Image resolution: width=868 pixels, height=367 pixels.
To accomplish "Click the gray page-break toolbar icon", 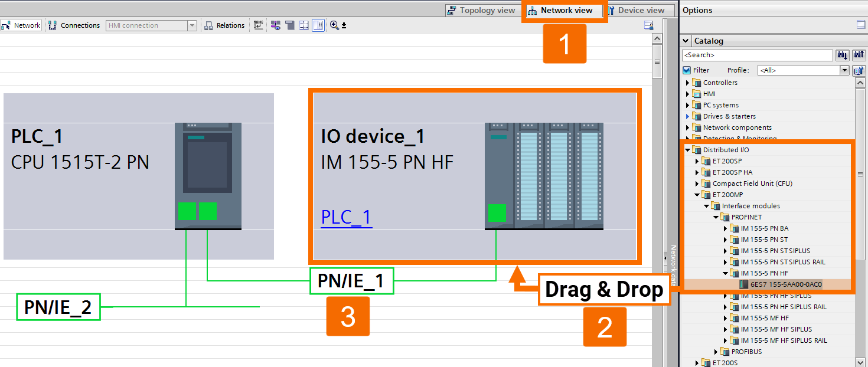I will coord(289,25).
